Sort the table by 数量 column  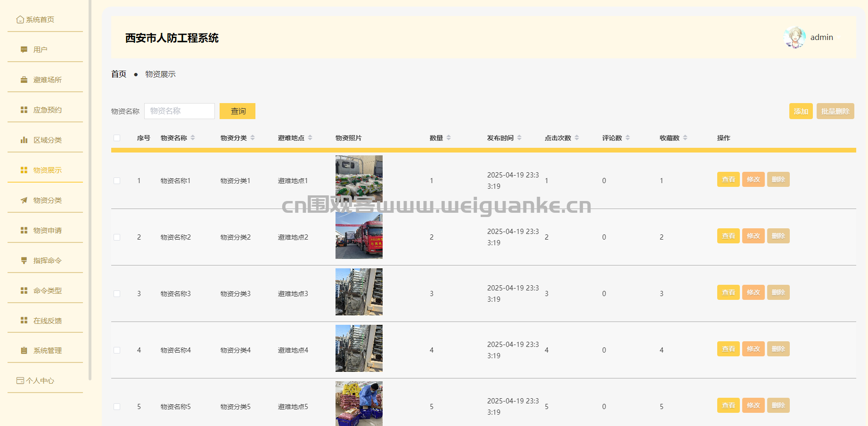point(449,138)
